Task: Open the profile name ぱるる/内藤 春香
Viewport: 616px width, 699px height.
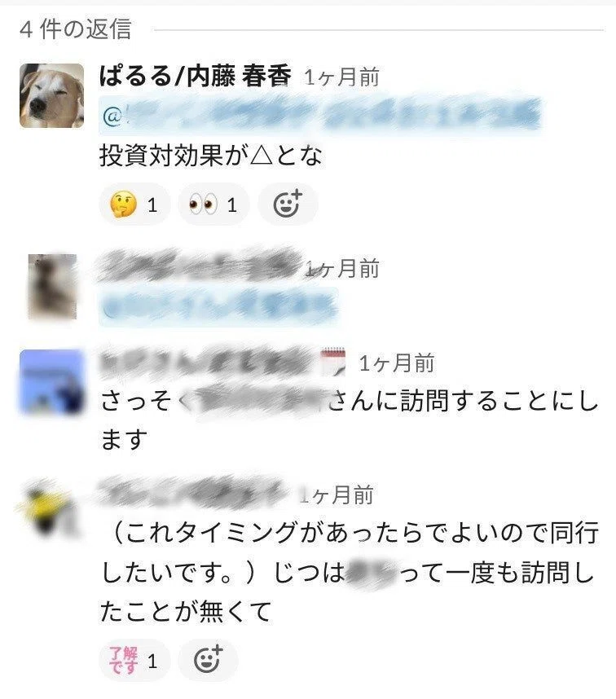Action: click(x=196, y=76)
